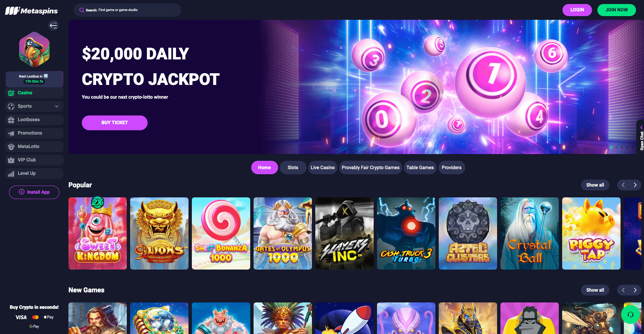This screenshot has width=644, height=334.
Task: Click the search magnifier icon
Action: coord(82,10)
